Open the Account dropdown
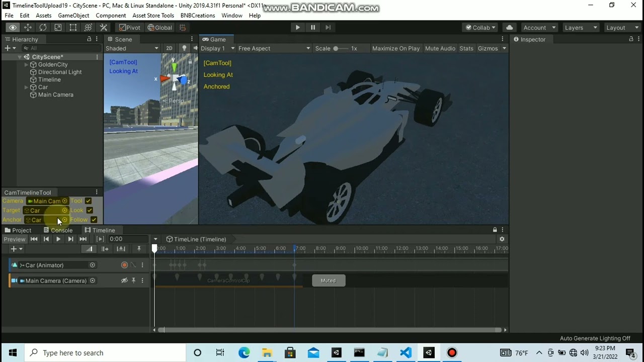 (539, 28)
